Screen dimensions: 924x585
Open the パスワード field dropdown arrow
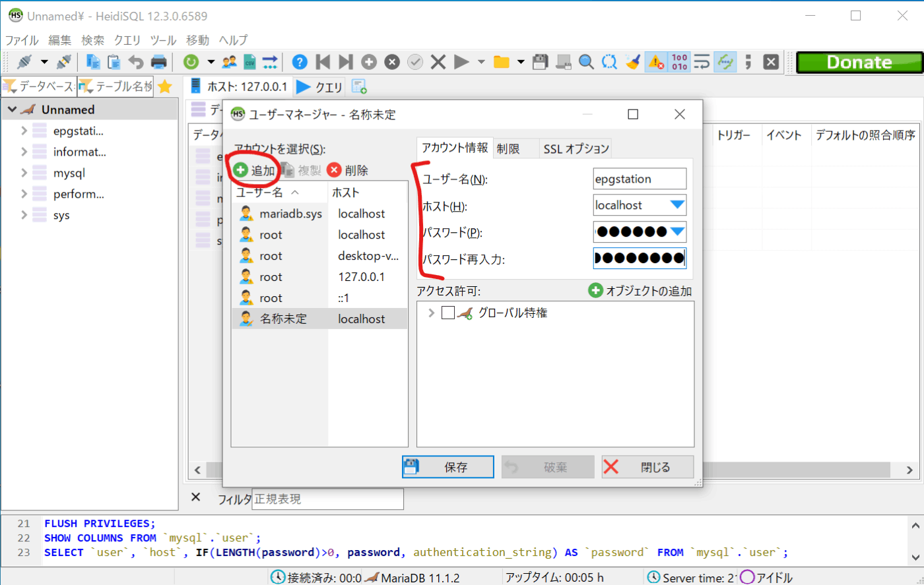click(677, 231)
